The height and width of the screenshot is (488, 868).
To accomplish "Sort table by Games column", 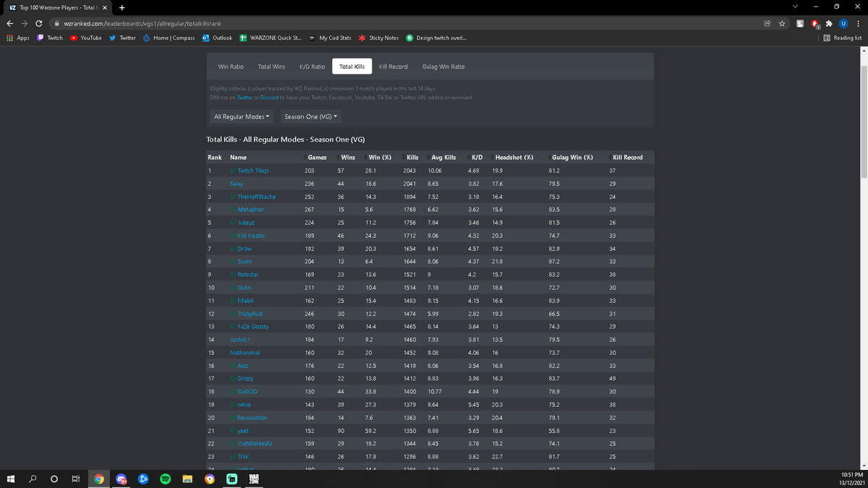I will pos(317,158).
